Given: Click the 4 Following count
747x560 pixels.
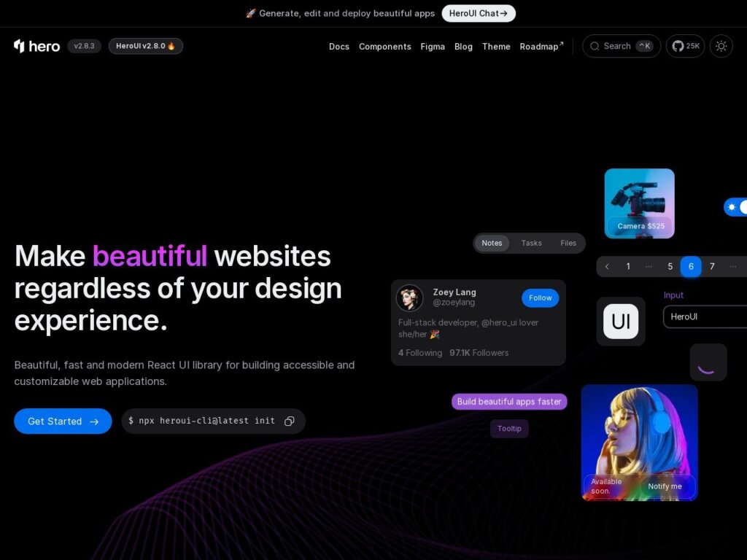Looking at the screenshot, I should click(x=420, y=353).
